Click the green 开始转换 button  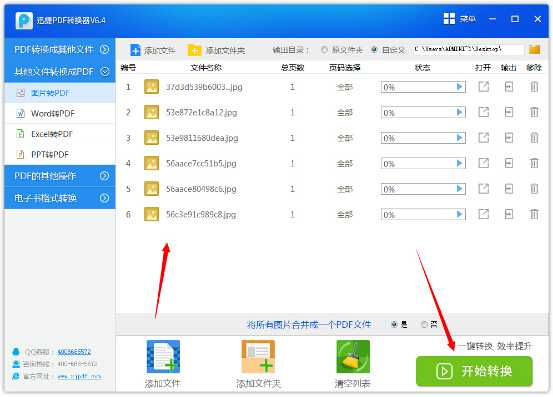474,371
